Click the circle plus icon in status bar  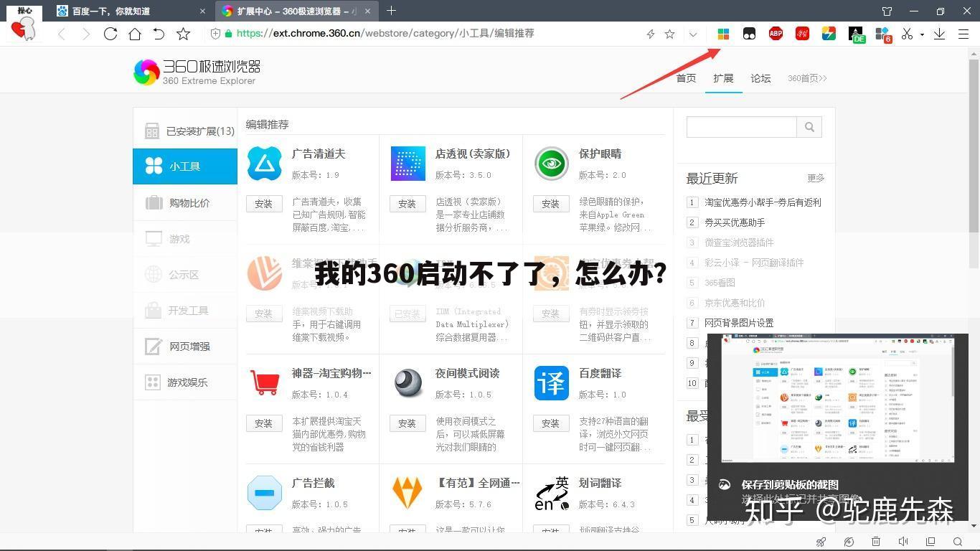[x=849, y=542]
